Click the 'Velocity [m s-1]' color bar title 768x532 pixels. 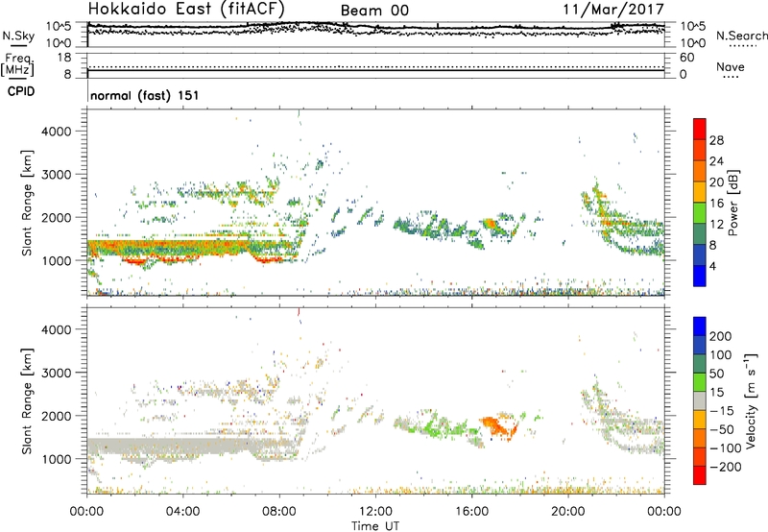(x=751, y=400)
